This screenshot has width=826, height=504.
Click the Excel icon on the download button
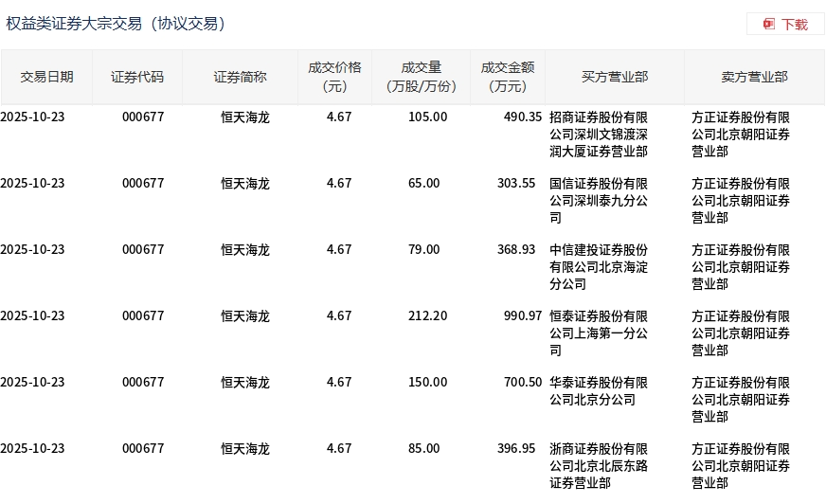[x=768, y=24]
